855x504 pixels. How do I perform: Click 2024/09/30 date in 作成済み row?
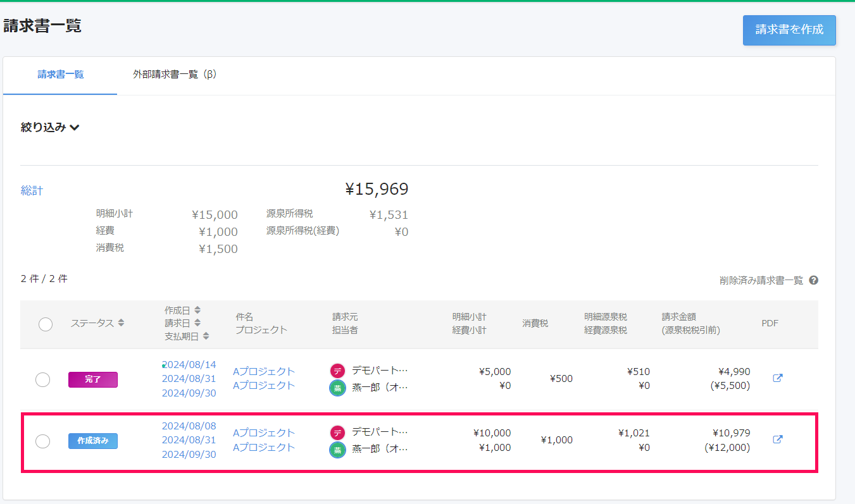click(x=189, y=454)
